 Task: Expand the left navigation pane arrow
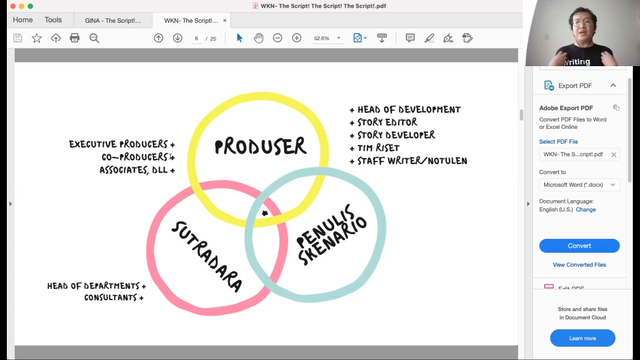[11, 204]
